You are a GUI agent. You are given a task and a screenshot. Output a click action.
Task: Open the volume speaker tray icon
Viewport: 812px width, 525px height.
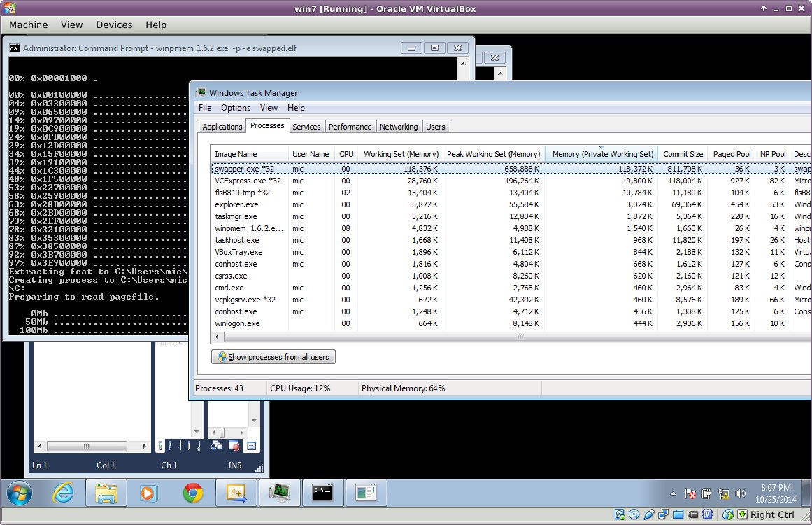click(x=741, y=494)
